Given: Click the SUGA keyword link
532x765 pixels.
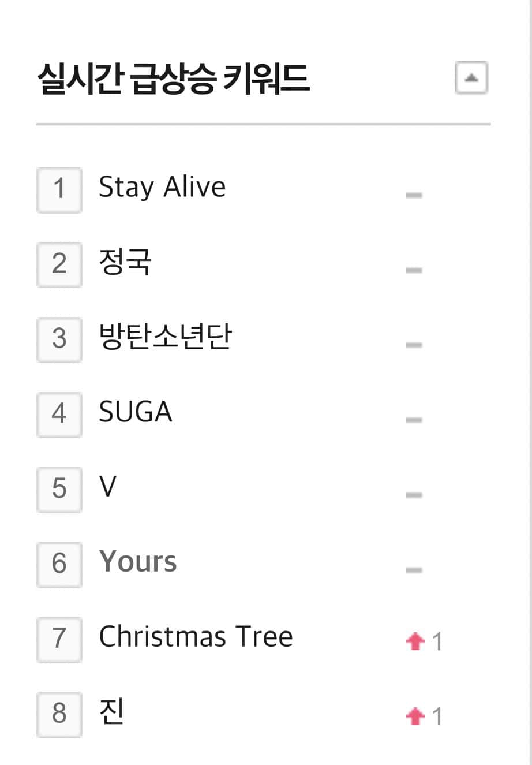Looking at the screenshot, I should (136, 412).
